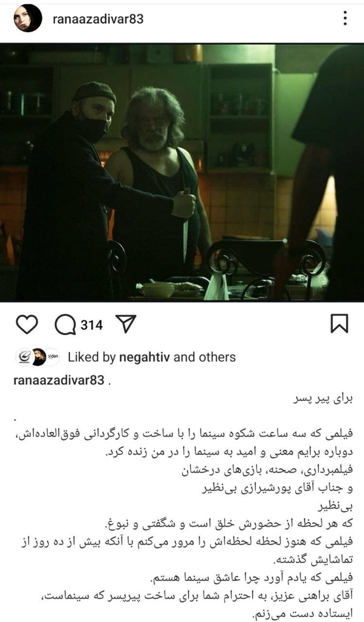Tap the 314 comment count

[92, 325]
